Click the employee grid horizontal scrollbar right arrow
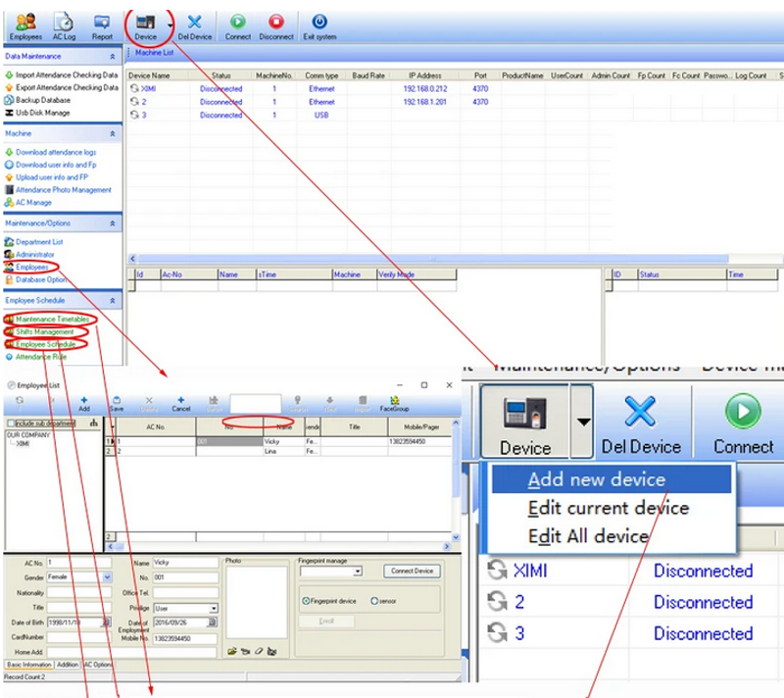The height and width of the screenshot is (698, 784). pyautogui.click(x=447, y=546)
